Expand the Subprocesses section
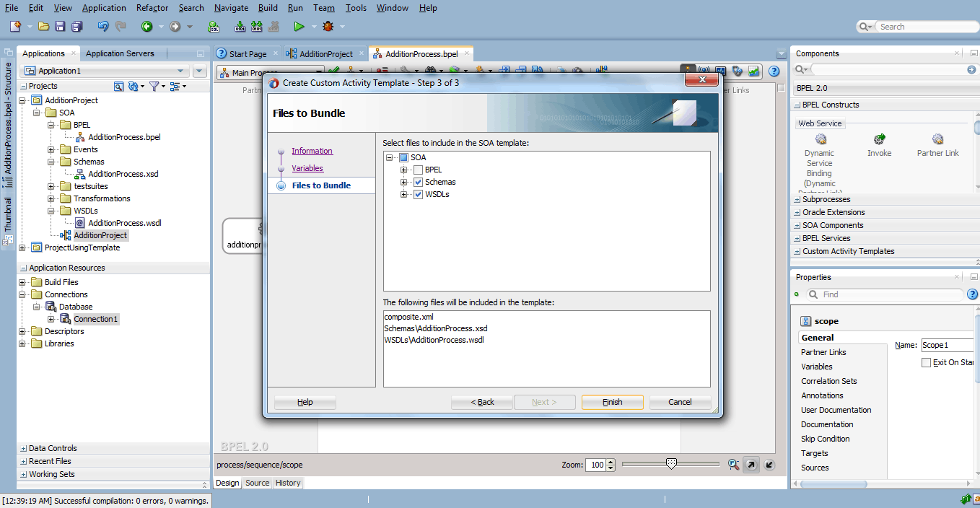This screenshot has width=980, height=508. point(797,199)
